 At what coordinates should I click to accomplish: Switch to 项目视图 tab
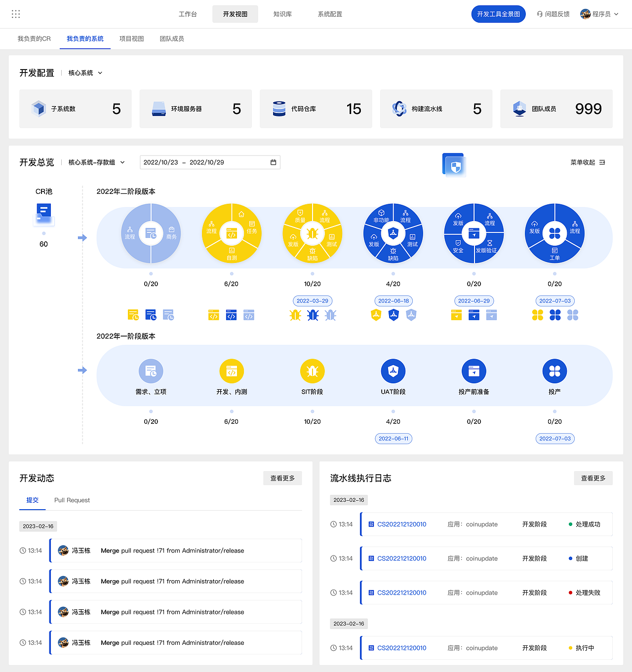pos(131,38)
